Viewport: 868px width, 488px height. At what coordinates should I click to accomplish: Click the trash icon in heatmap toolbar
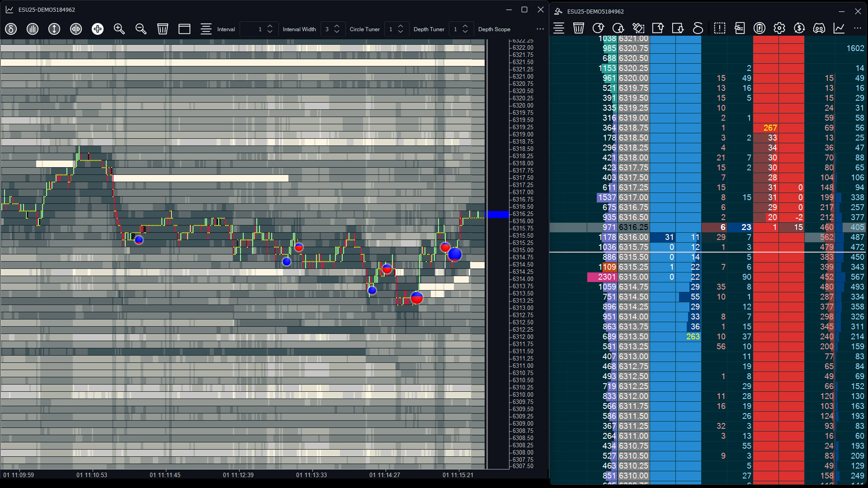163,29
